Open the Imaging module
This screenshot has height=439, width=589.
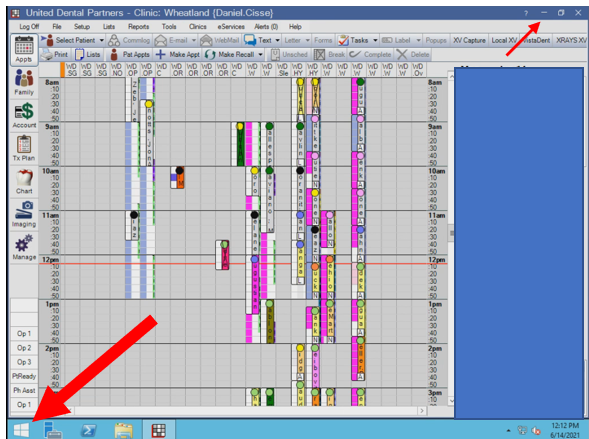[24, 214]
